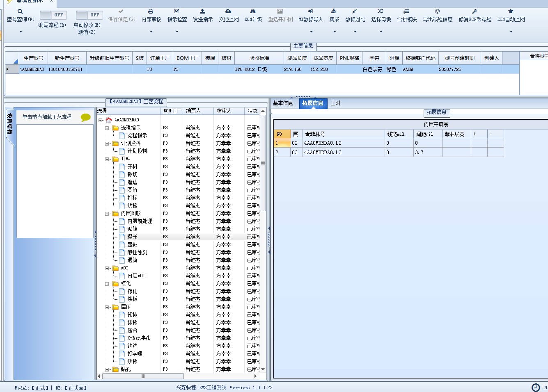Image resolution: width=548 pixels, height=392 pixels.
Task: Click the 指示检查 checkmark icon
Action: coord(177,11)
